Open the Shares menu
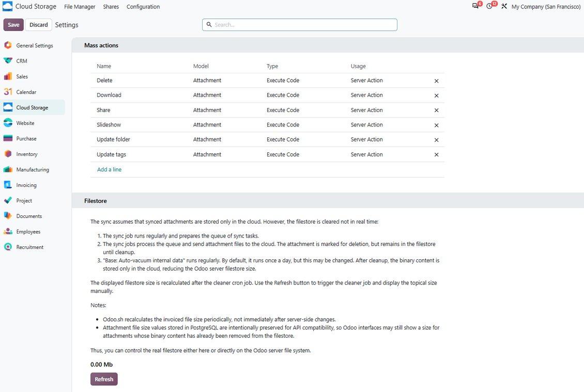 coord(111,7)
